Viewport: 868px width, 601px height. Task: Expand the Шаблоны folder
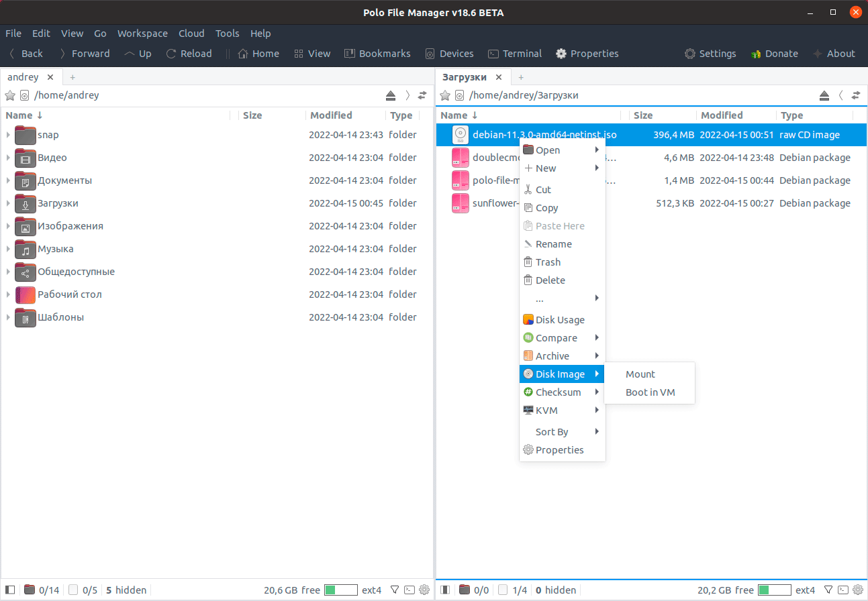[x=8, y=317]
